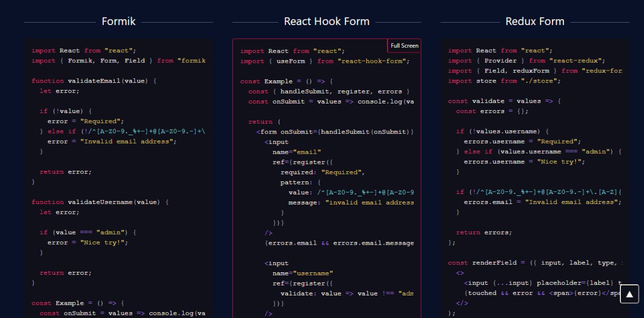The image size is (644, 318).
Task: Click 'error = "Nice try!";' line in Formik code
Action: pos(88,243)
